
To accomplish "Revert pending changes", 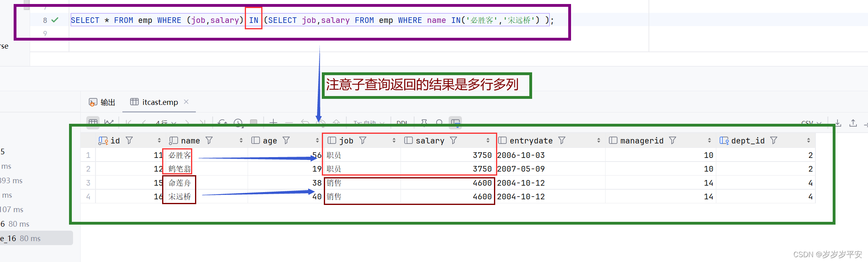I will click(x=305, y=122).
